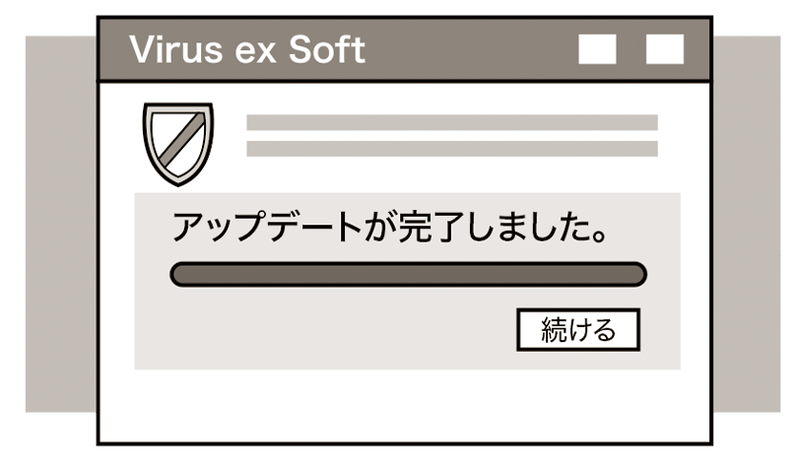Click the 続ける button
800x474 pixels.
pyautogui.click(x=578, y=329)
